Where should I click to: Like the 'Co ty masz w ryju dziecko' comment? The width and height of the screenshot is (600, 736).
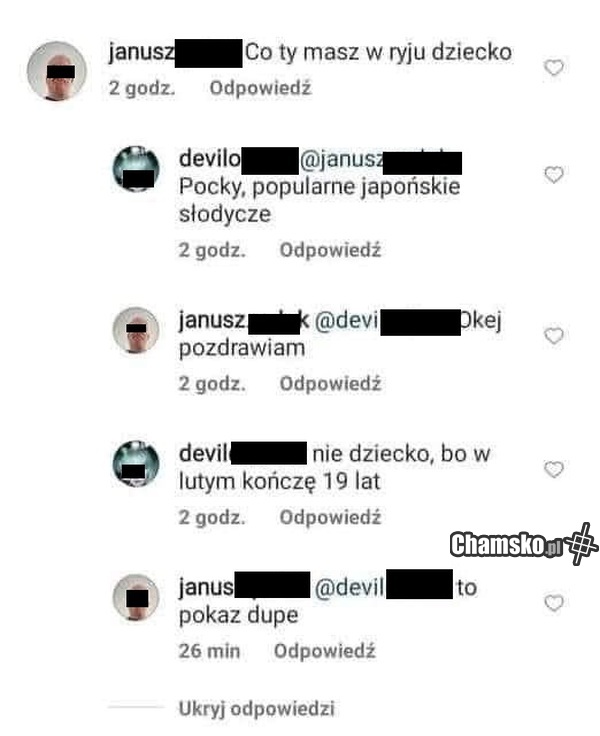[554, 68]
